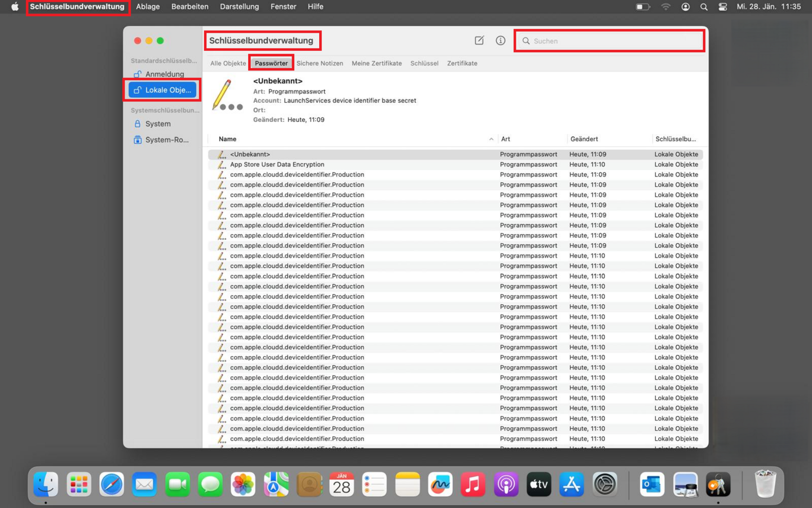Create a new keychain entry with the compose icon
Screen dimensions: 812x508
[479, 40]
